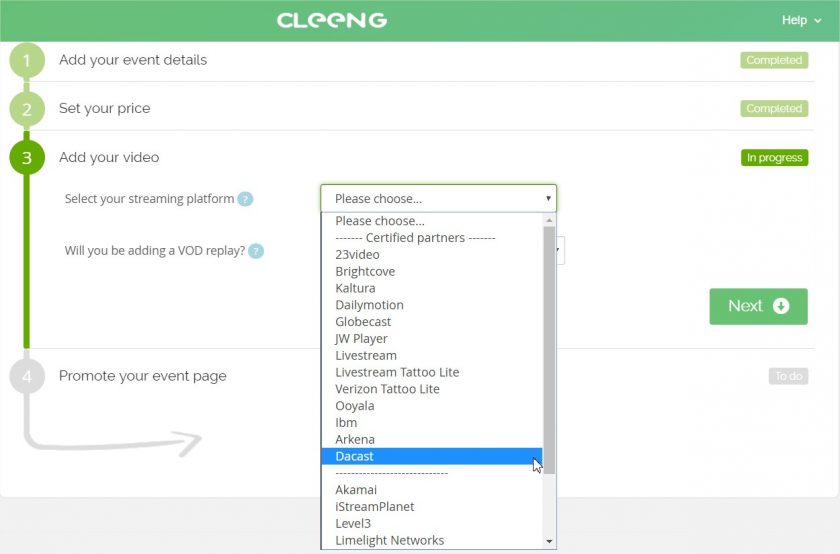
Task: Click the Next button
Action: tap(758, 306)
